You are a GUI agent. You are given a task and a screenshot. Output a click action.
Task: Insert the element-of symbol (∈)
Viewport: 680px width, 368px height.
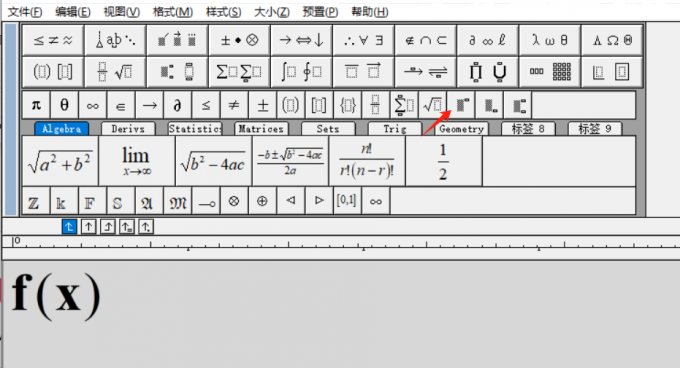(x=121, y=105)
